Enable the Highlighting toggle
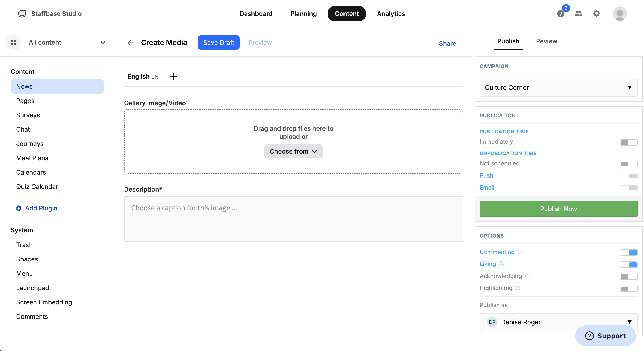The height and width of the screenshot is (351, 644). (629, 289)
